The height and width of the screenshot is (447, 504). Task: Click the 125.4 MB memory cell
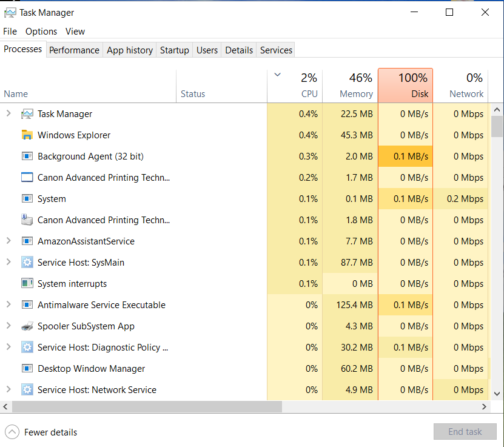[x=350, y=304]
